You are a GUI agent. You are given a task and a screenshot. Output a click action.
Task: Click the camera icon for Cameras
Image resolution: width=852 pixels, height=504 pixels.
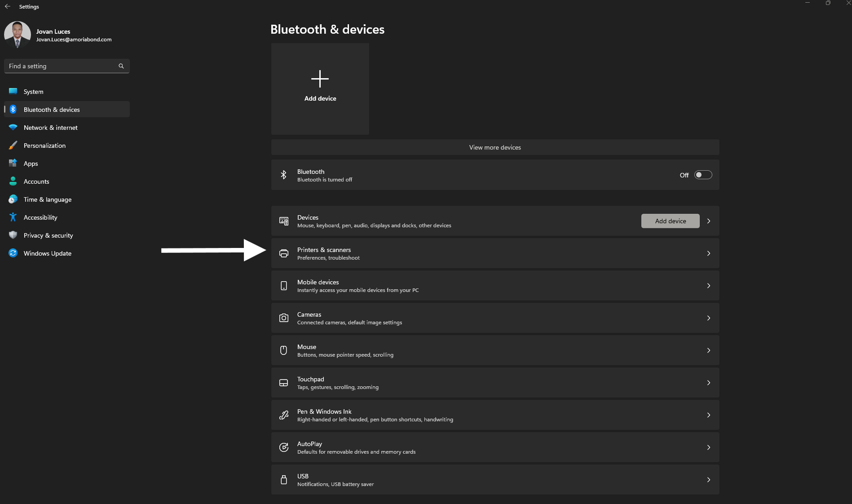[284, 318]
